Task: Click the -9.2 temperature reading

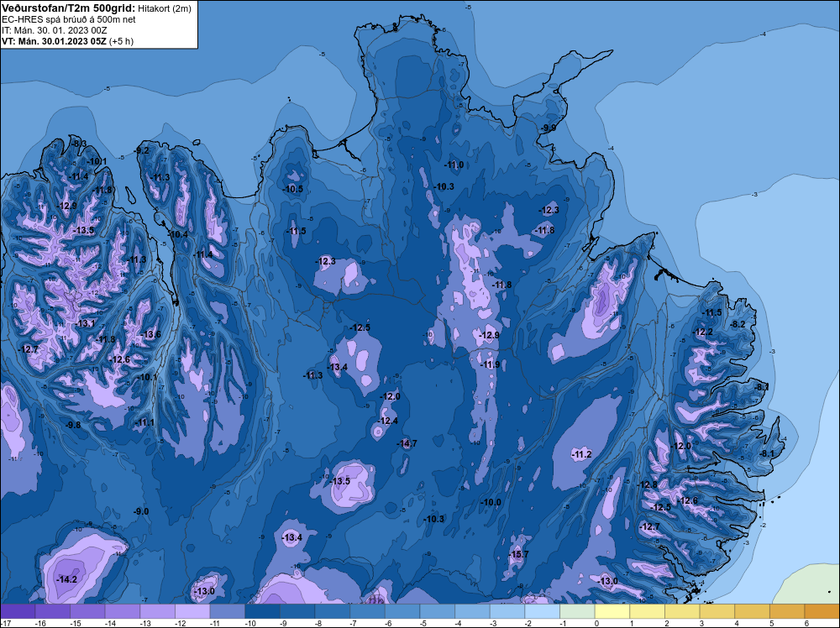Action: click(x=142, y=150)
